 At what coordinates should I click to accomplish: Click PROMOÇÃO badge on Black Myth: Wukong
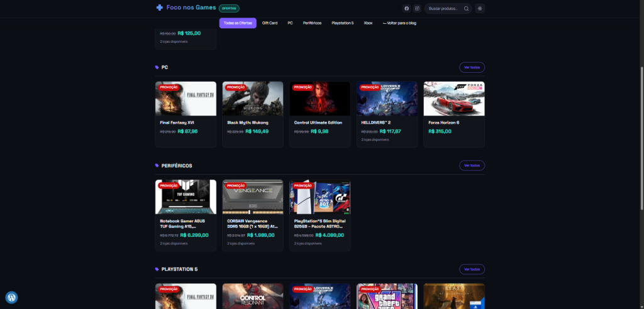tap(236, 87)
